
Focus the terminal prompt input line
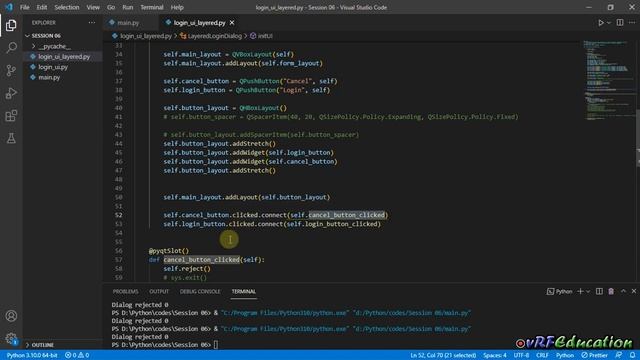pyautogui.click(x=216, y=345)
